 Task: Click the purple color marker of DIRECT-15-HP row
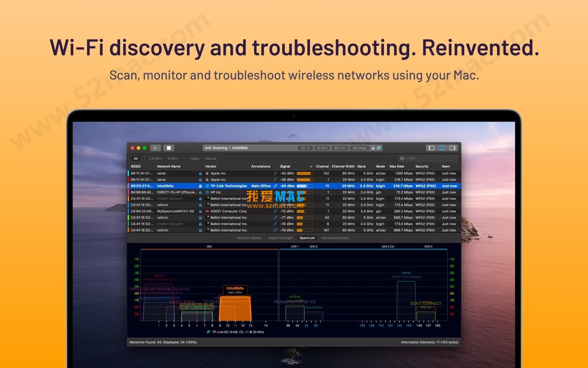[x=128, y=192]
